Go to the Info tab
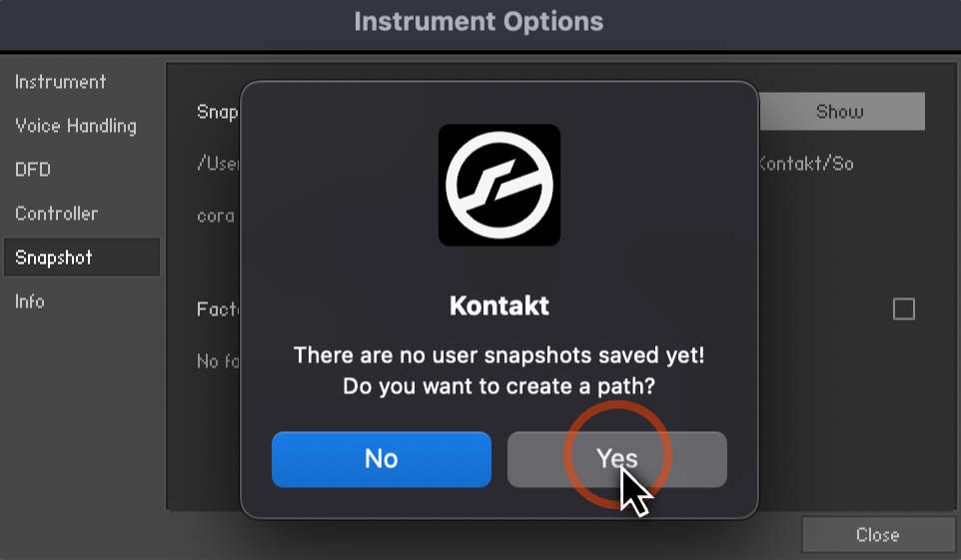 pos(30,300)
